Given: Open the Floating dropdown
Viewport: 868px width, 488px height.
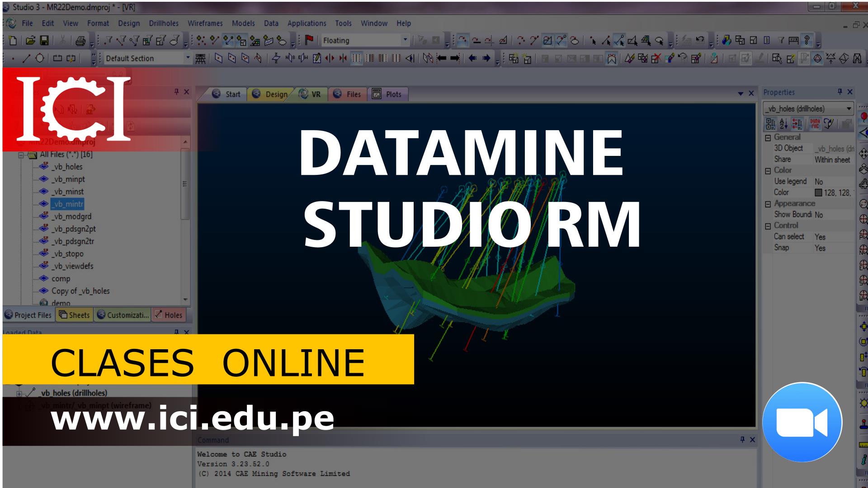Looking at the screenshot, I should pyautogui.click(x=405, y=40).
